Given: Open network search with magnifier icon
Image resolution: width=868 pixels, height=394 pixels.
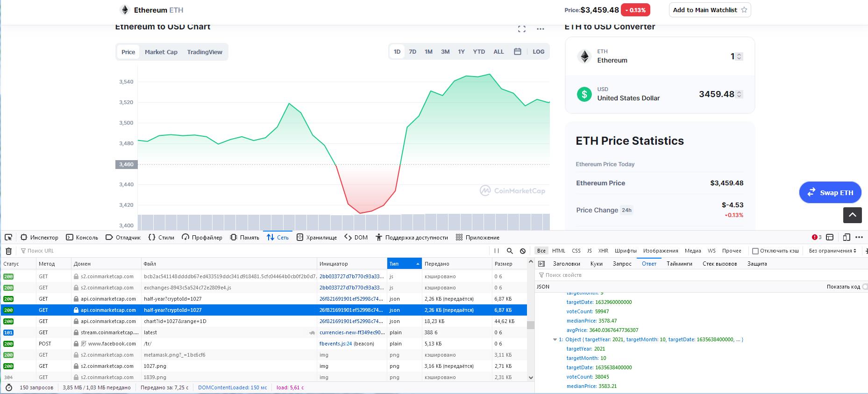Looking at the screenshot, I should tap(510, 251).
